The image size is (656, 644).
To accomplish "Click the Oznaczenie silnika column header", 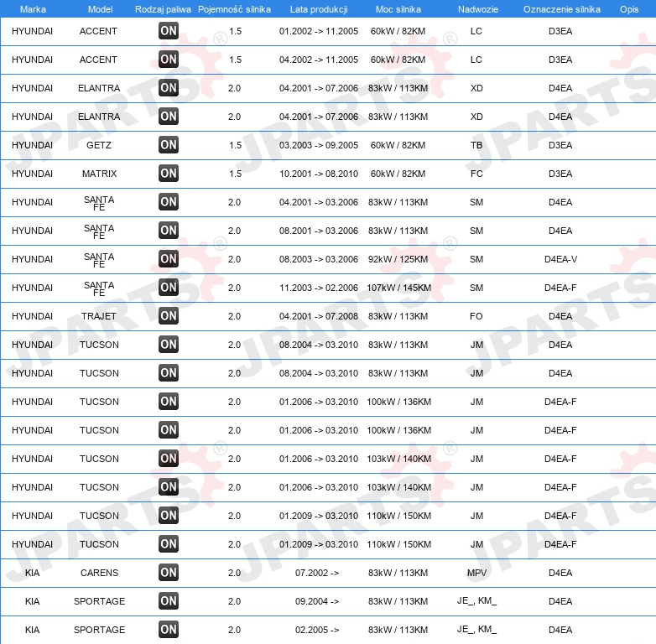I will [x=562, y=9].
